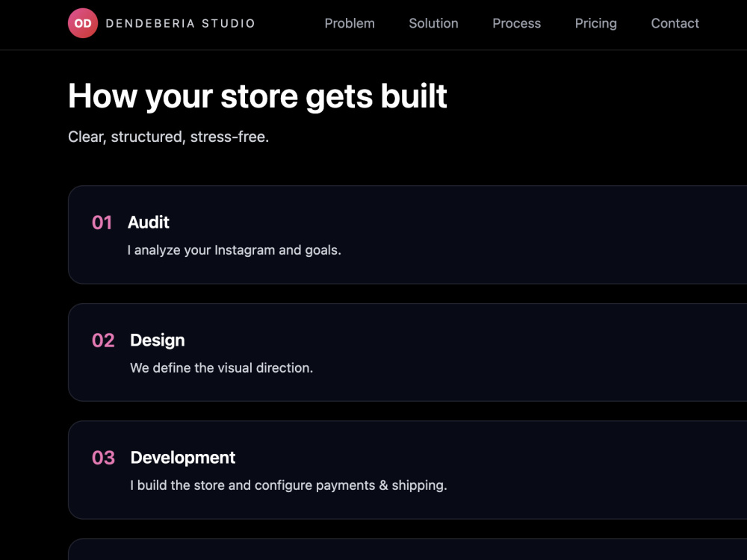Navigate to the Pricing section

pos(595,23)
